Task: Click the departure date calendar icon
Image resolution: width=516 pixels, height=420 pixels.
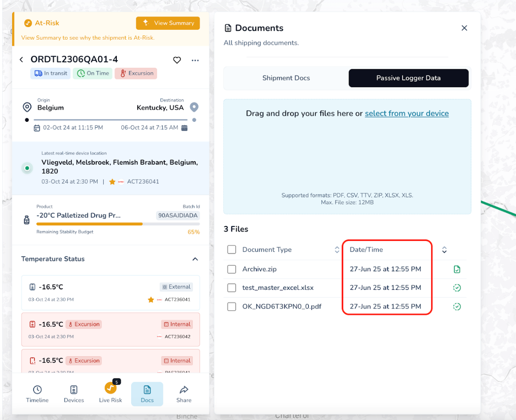Action: pos(37,128)
